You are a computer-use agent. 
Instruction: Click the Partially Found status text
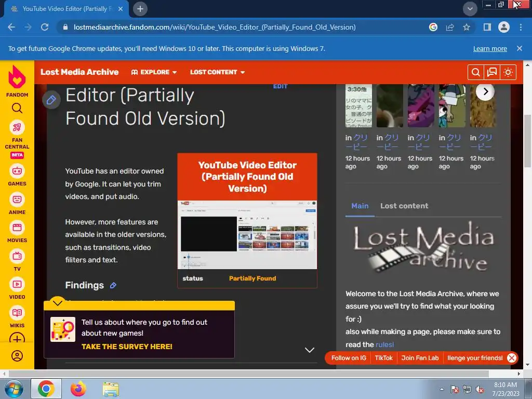(x=252, y=278)
